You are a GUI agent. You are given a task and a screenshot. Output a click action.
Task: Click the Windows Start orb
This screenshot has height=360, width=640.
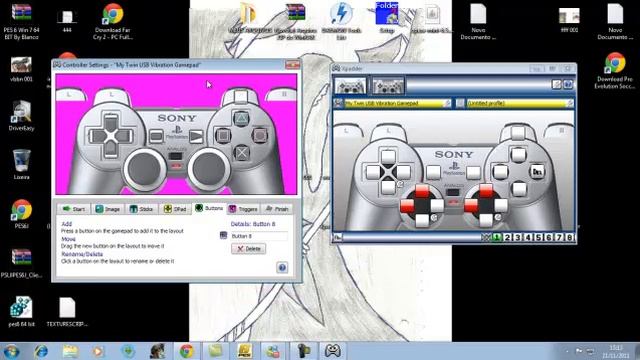click(x=11, y=351)
